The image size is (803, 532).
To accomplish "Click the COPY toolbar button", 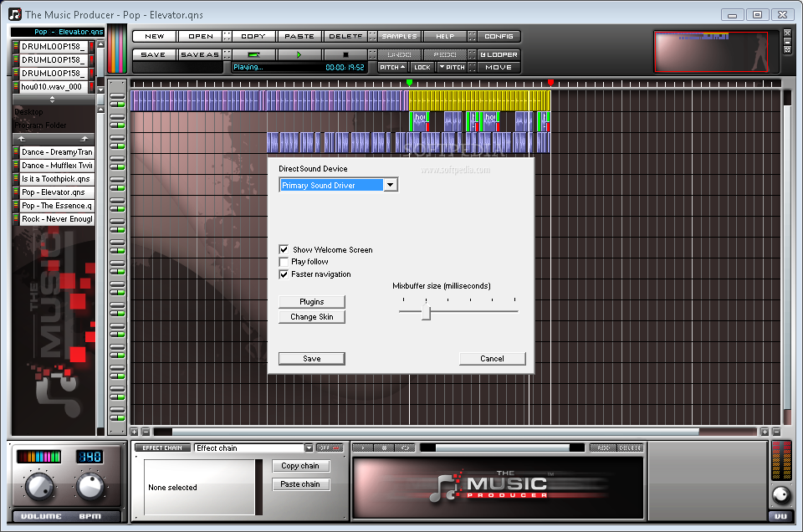I will (x=253, y=36).
